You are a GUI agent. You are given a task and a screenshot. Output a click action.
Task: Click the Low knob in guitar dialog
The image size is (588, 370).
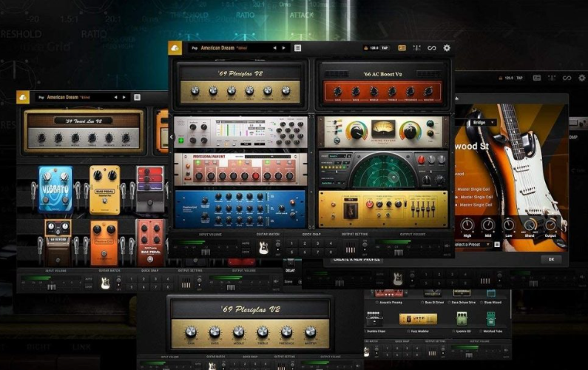click(x=509, y=225)
